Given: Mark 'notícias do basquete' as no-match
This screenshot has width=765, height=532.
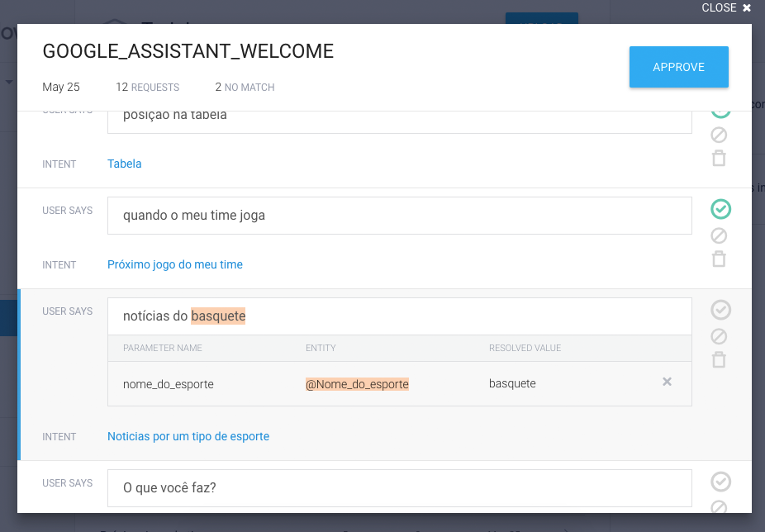Looking at the screenshot, I should [719, 336].
